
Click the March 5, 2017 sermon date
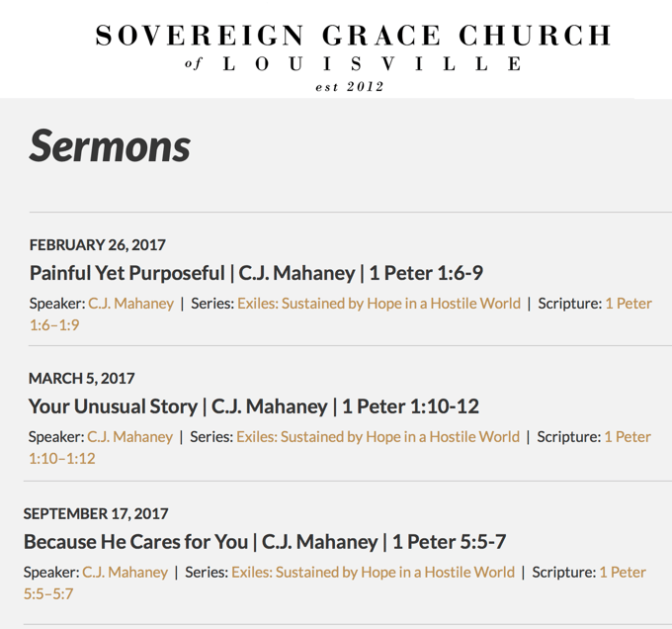coord(82,378)
